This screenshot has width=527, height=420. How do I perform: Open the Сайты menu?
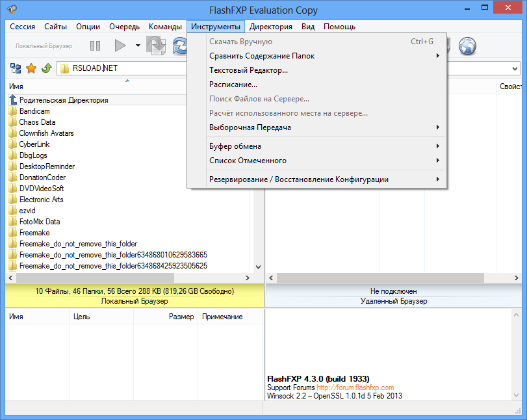55,27
